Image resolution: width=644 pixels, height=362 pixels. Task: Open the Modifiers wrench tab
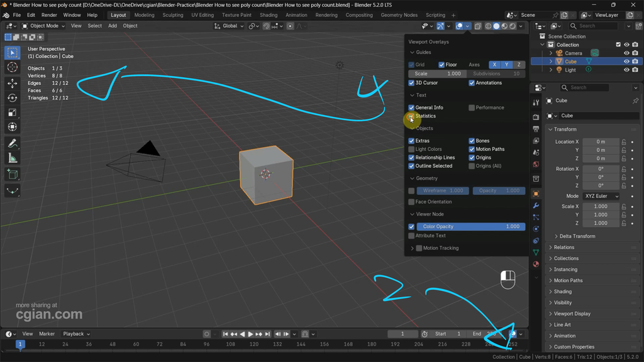[536, 206]
